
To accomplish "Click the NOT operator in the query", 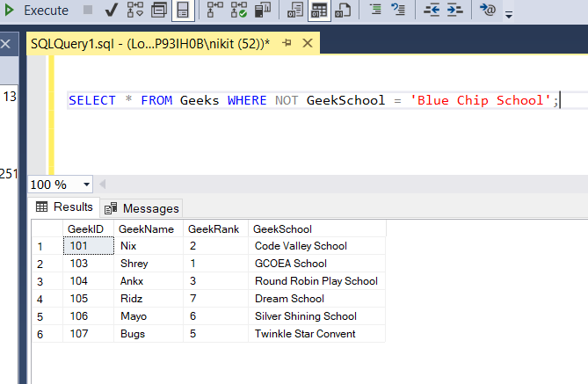I will [x=287, y=100].
